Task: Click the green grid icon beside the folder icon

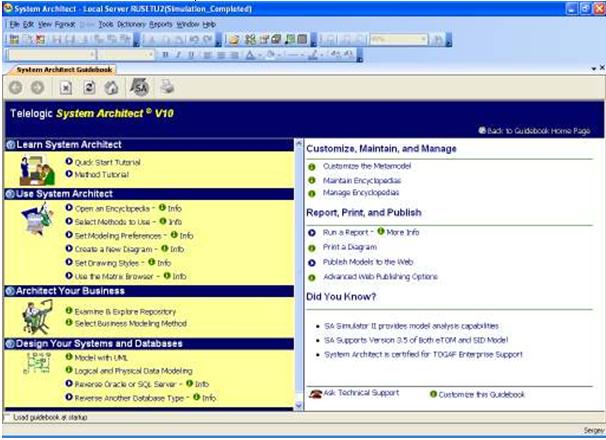Action: pyautogui.click(x=250, y=39)
